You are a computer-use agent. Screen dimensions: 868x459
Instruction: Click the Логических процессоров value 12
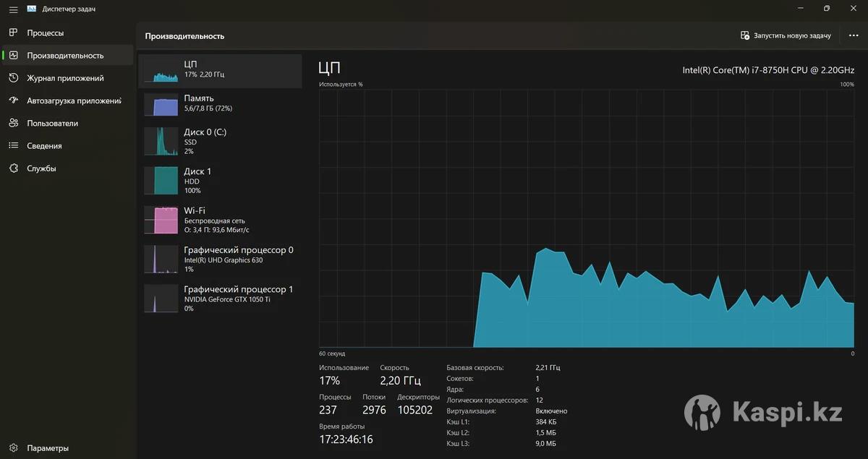539,400
